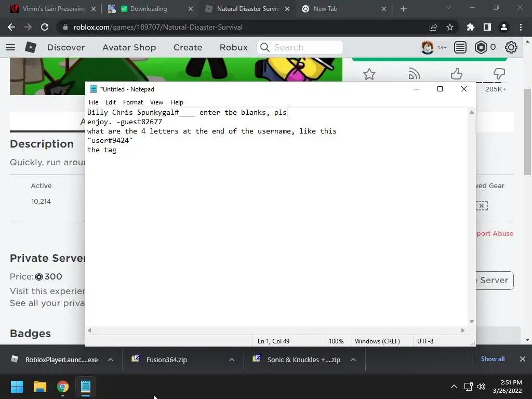
Task: Expand RobloxPlayerLauncher download options
Action: (111, 360)
